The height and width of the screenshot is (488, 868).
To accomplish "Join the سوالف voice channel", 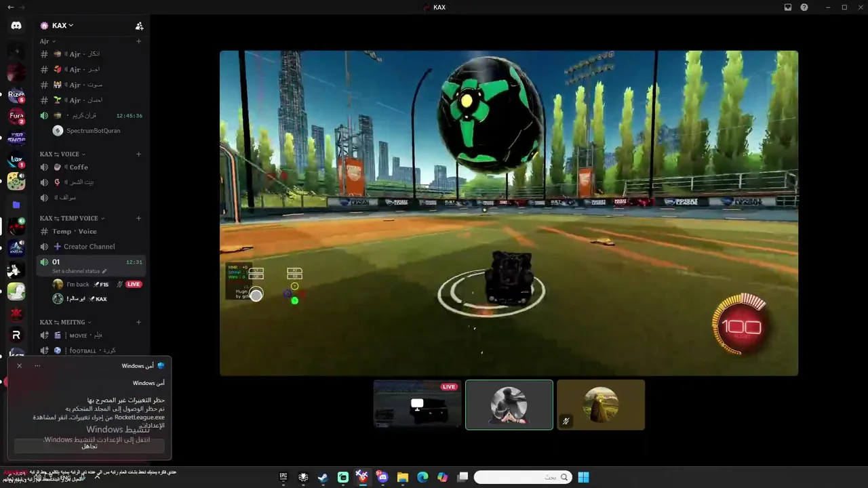I will coord(91,197).
